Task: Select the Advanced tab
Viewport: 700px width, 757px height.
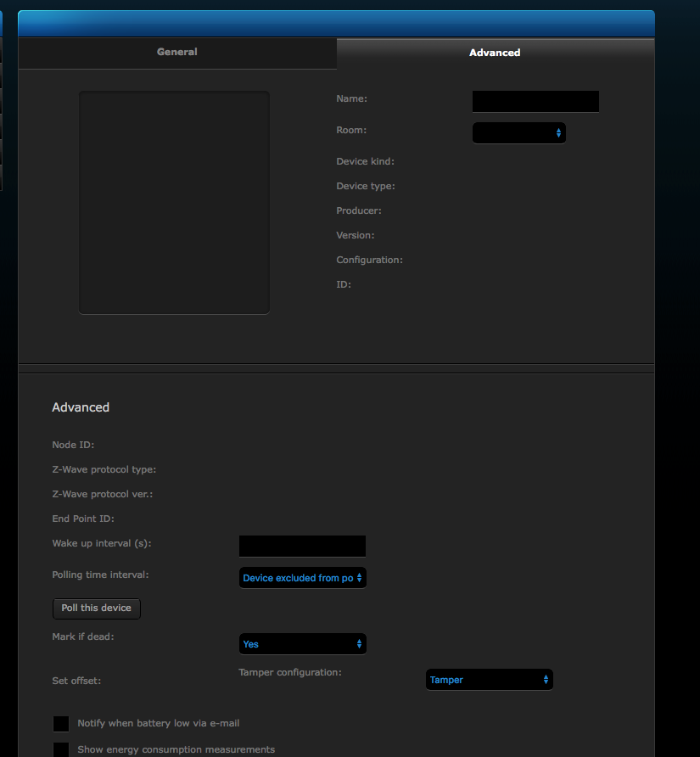Action: (495, 53)
